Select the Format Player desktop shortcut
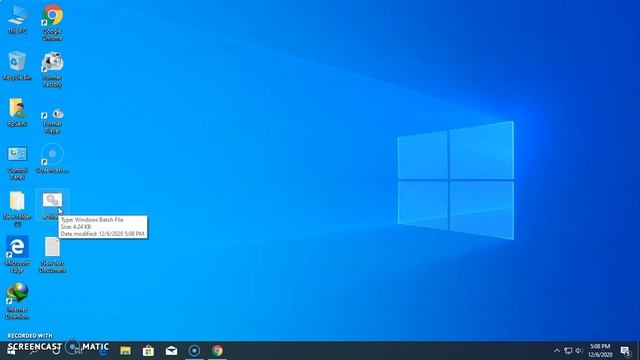The height and width of the screenshot is (360, 640). 52,121
